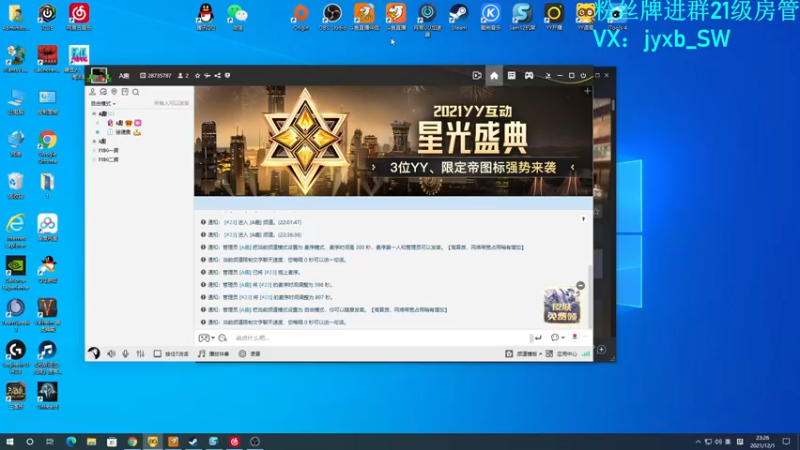Open the Tencent QQ penguin desktop icon
Image resolution: width=800 pixels, height=450 pixels.
tap(206, 17)
